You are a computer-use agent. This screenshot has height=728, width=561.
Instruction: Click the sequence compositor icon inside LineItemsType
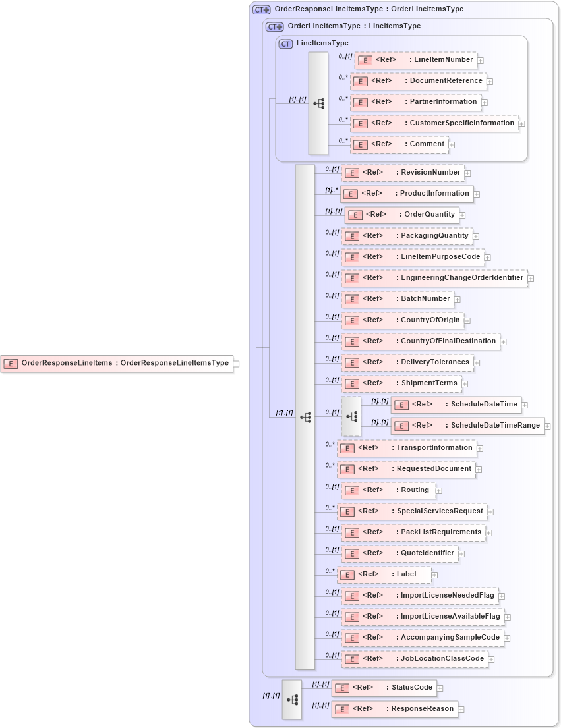pyautogui.click(x=320, y=103)
